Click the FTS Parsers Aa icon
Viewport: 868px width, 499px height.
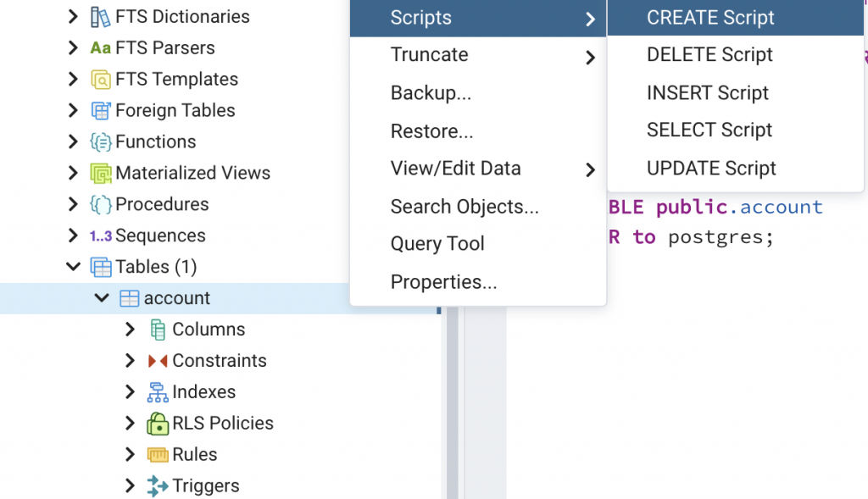coord(101,48)
